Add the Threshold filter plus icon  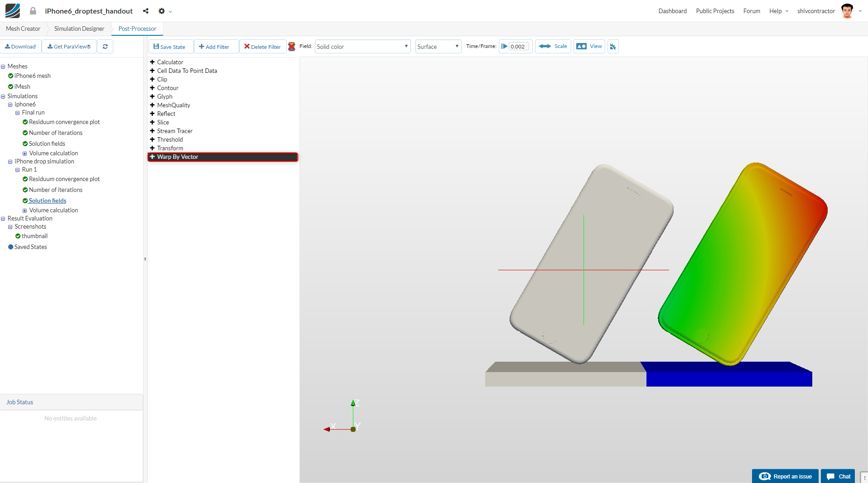tap(152, 139)
